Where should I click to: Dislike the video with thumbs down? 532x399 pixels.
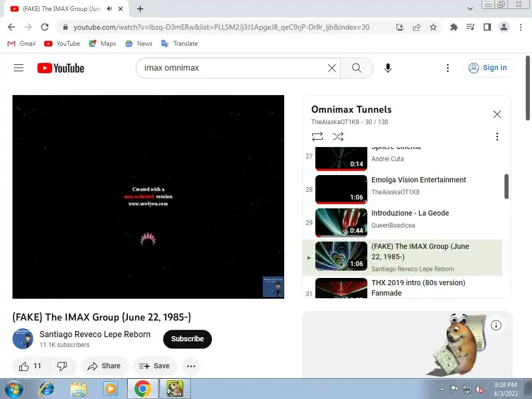pyautogui.click(x=62, y=366)
